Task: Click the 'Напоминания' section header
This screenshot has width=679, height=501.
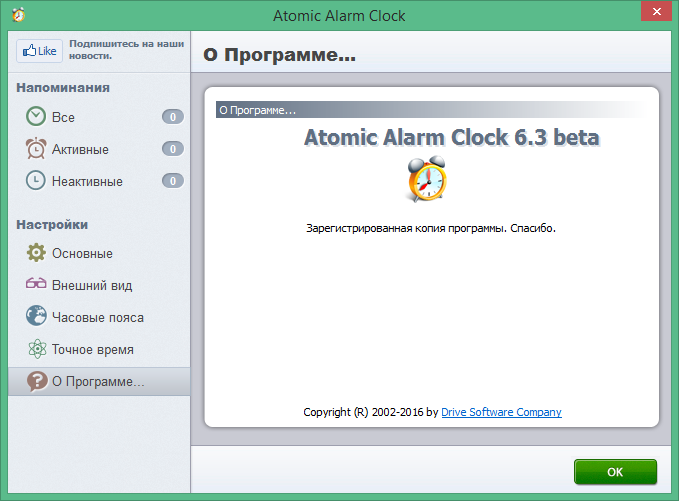Action: point(63,87)
